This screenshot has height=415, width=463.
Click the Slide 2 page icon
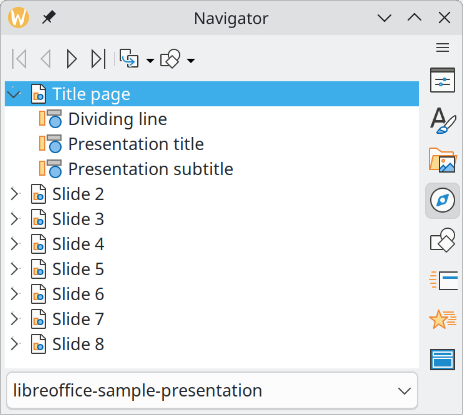(x=38, y=194)
